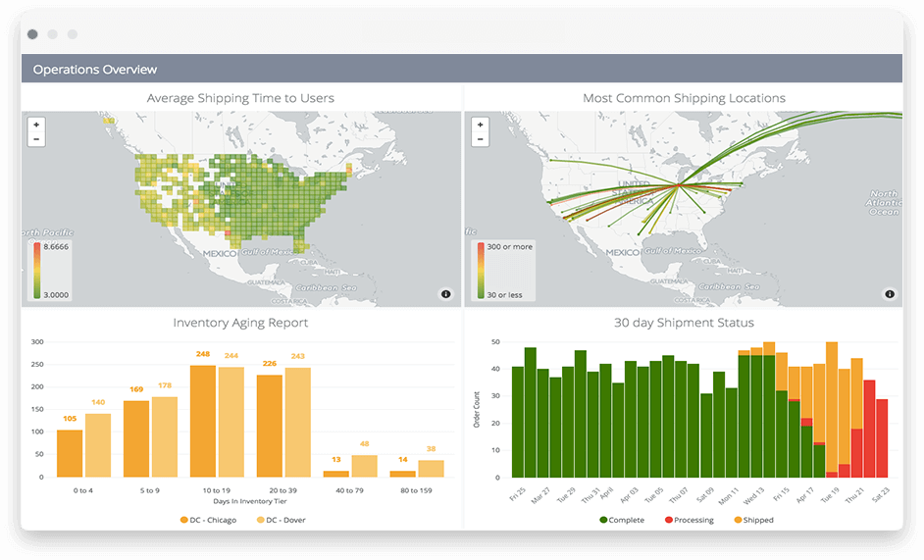The image size is (924, 560).
Task: Select the Dover bar labeled 244
Action: point(231,422)
